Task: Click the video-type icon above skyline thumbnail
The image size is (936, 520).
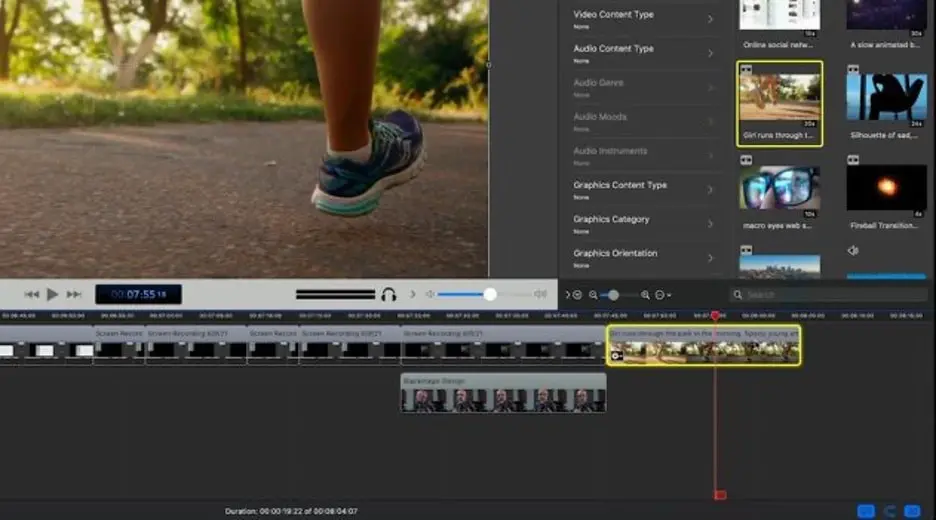Action: coord(746,250)
